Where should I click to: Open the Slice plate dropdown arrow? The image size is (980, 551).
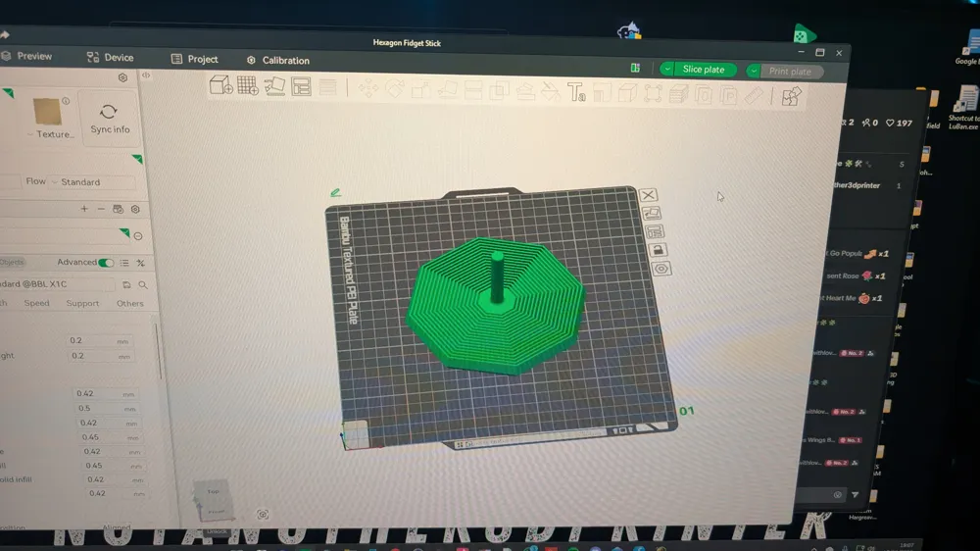coord(666,69)
